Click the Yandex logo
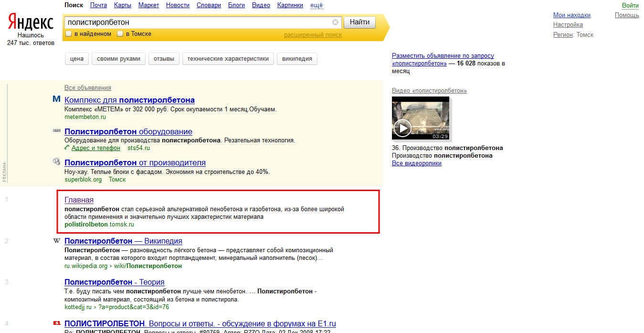Screen dimensions: 644x333 click(x=31, y=22)
